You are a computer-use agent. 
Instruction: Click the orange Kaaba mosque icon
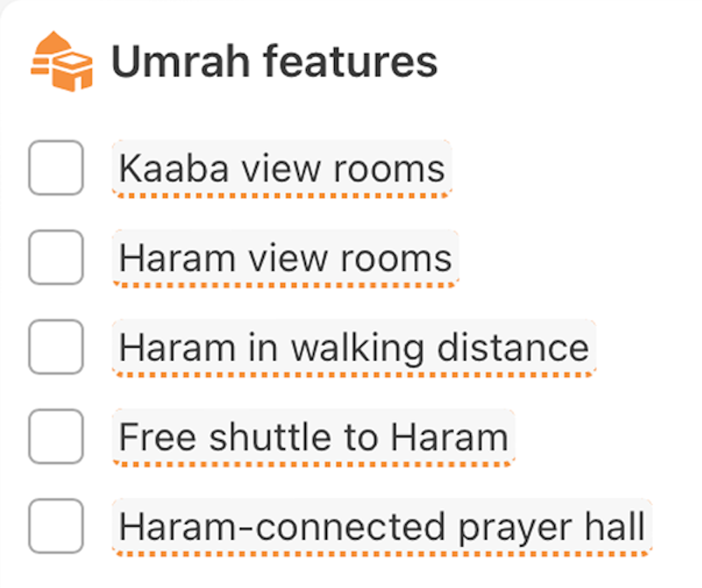62,62
